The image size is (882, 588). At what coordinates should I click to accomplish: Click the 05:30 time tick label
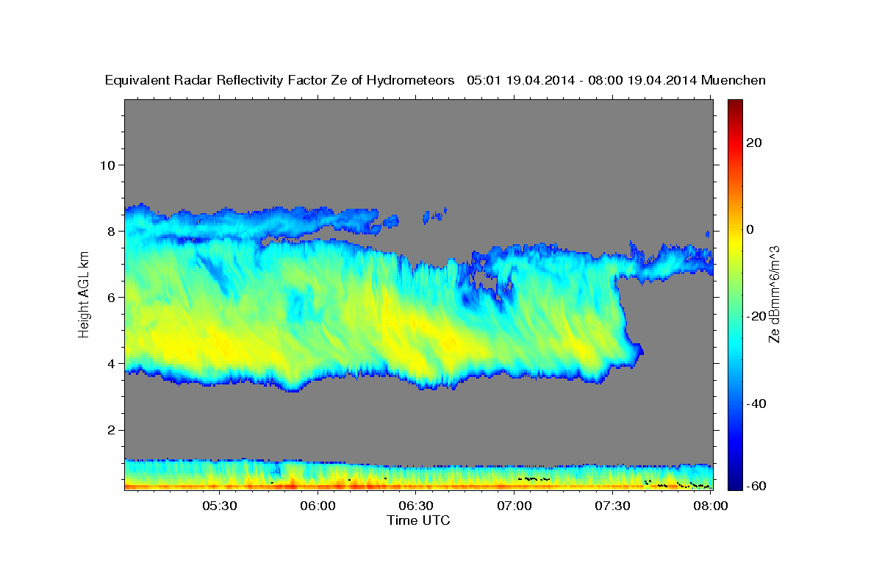pos(219,506)
